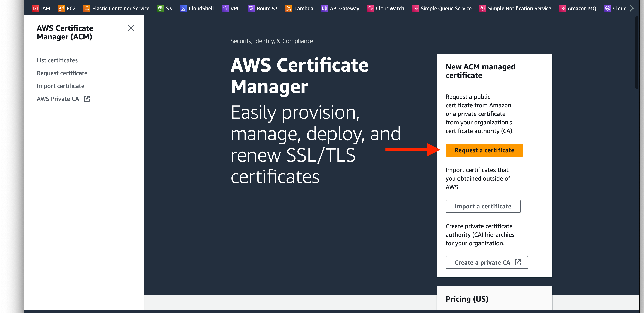Open the Simple Queue Service icon
The width and height of the screenshot is (644, 313).
pos(415,9)
